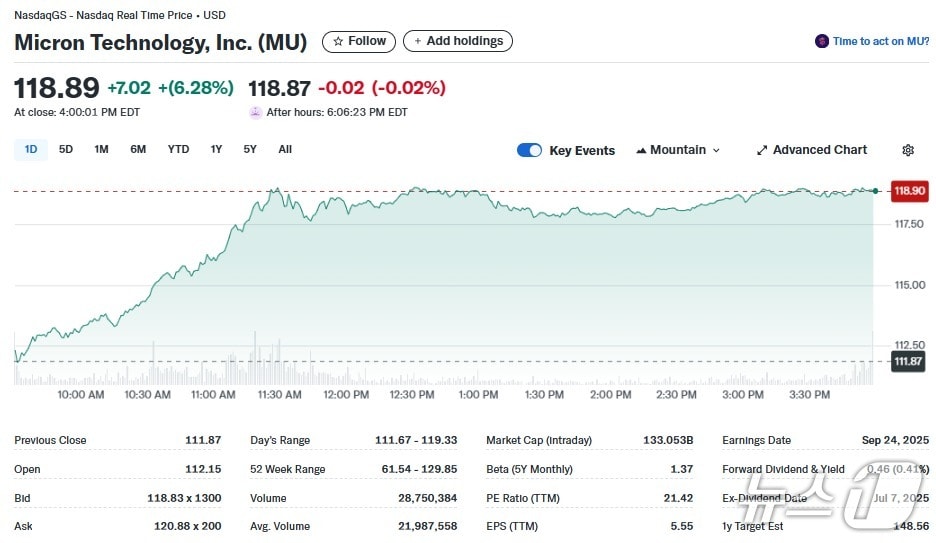Image resolution: width=936 pixels, height=543 pixels.
Task: Expand the Mountain chart style dropdown
Action: point(715,150)
